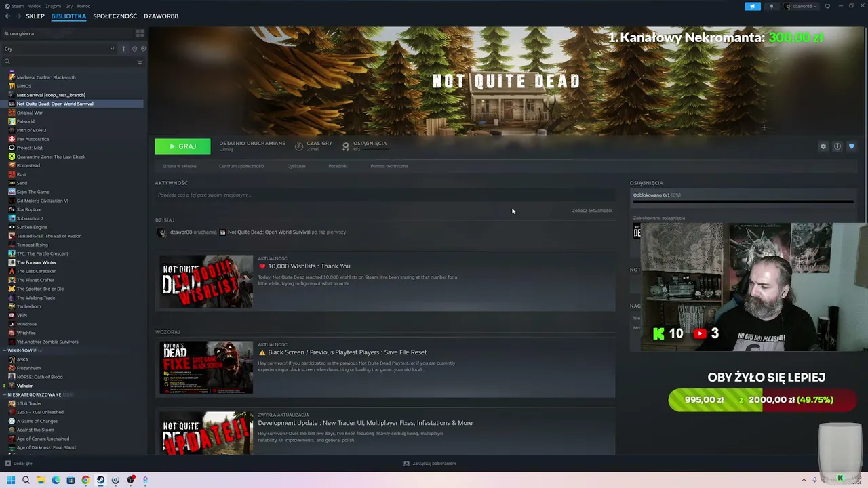Go back with the library back arrow

8,16
